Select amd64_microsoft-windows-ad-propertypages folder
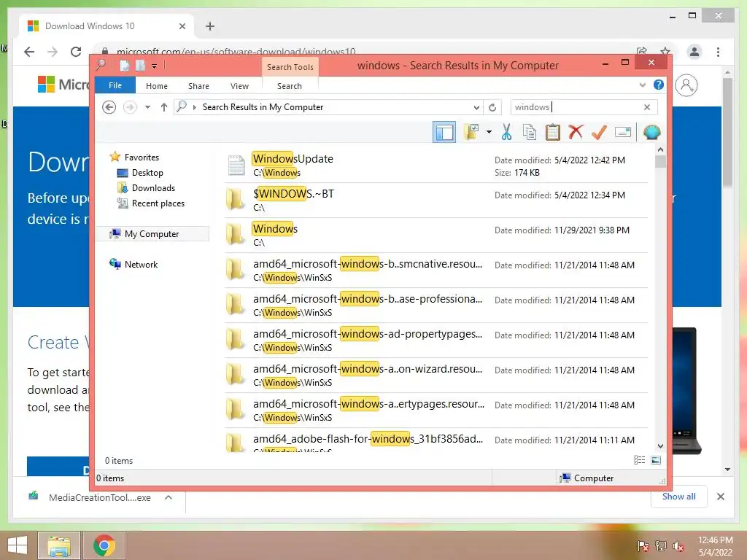 pyautogui.click(x=436, y=341)
